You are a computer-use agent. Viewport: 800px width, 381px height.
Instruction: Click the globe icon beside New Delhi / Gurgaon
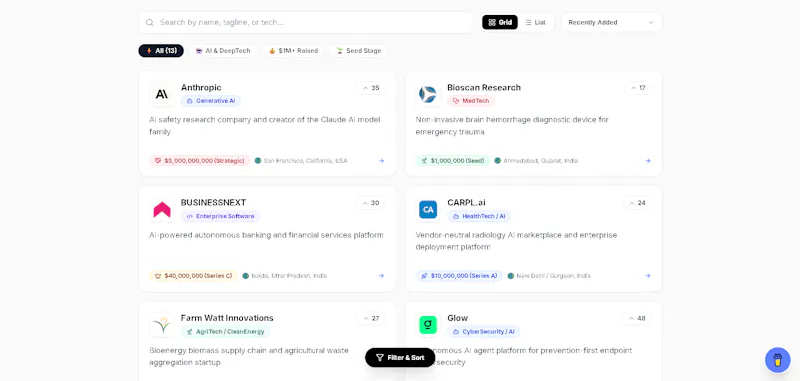511,276
